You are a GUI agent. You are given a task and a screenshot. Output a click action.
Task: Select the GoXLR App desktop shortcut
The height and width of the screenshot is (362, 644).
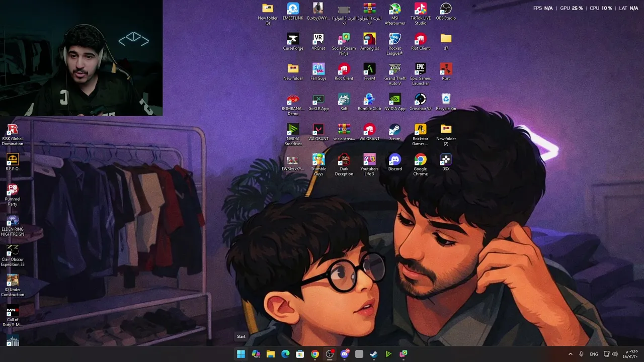tap(318, 103)
